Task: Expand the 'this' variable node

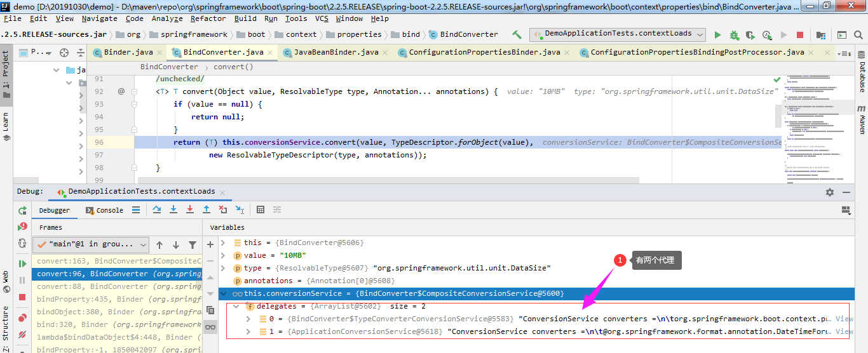Action: 222,243
